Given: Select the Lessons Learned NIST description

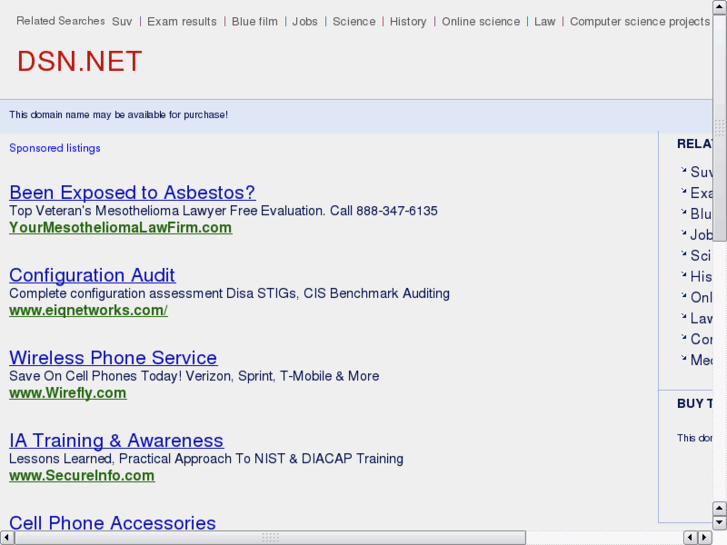Looking at the screenshot, I should (206, 459).
